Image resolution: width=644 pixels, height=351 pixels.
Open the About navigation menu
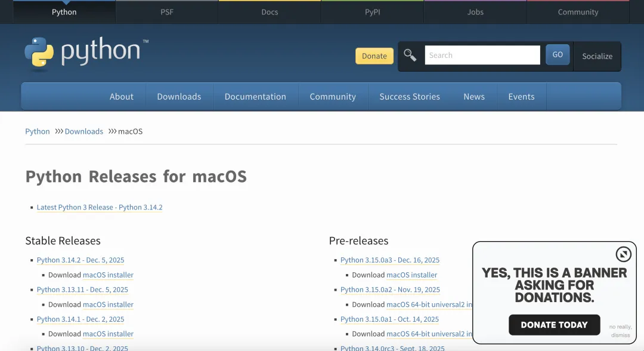[x=122, y=97]
